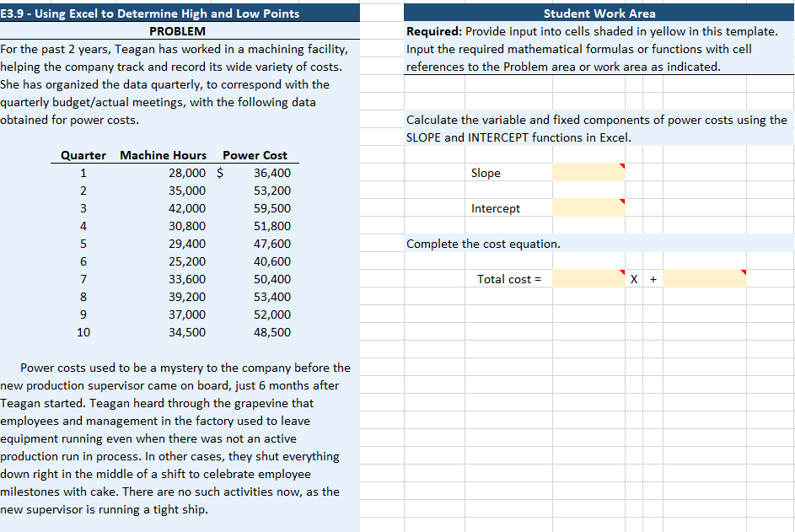Select the yellow variable cost cell before X
Viewport: 795px width, 532px height.
pyautogui.click(x=588, y=278)
